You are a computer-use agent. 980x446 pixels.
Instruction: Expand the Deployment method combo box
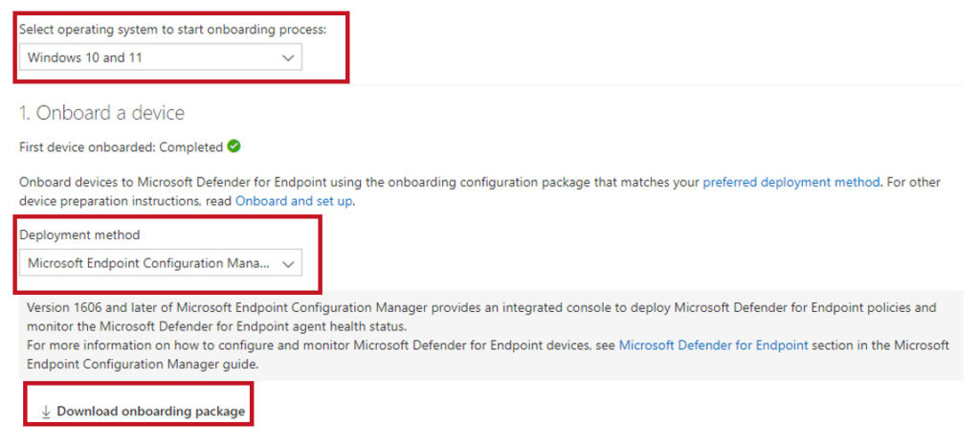(x=161, y=263)
